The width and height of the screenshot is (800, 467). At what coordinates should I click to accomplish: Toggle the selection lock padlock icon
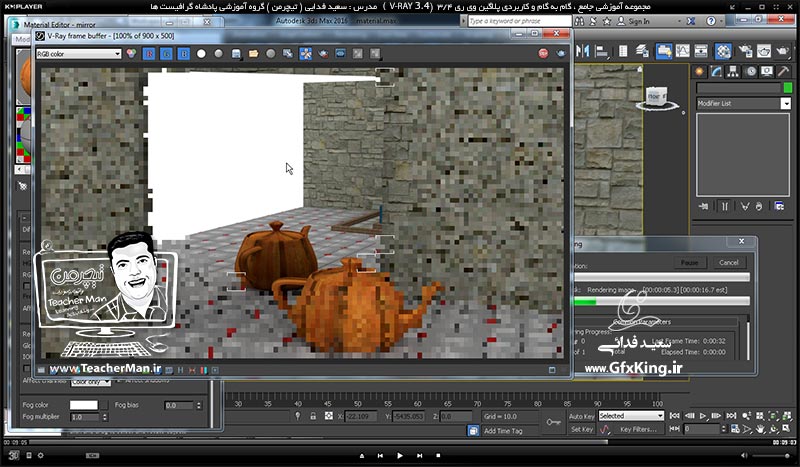click(313, 416)
